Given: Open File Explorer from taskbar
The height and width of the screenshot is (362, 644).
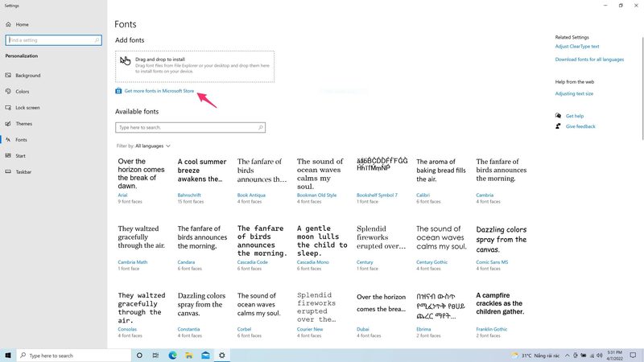Looking at the screenshot, I should click(189, 356).
